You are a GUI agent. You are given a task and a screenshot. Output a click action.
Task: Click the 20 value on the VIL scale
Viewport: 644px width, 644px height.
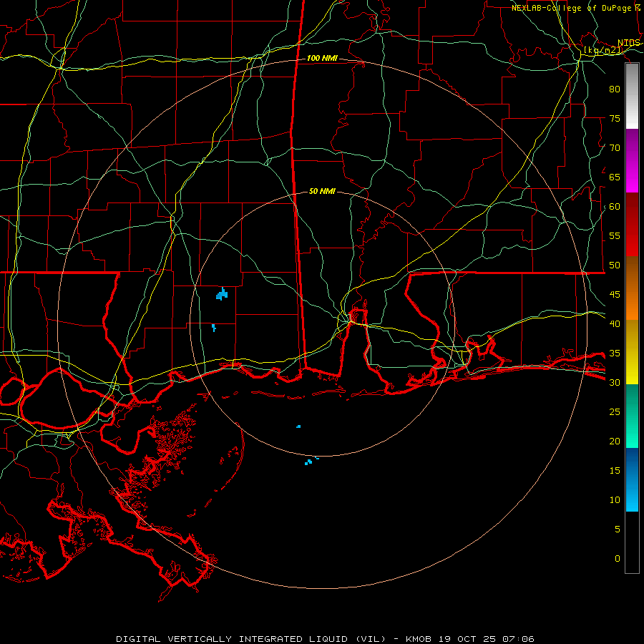[x=615, y=441]
